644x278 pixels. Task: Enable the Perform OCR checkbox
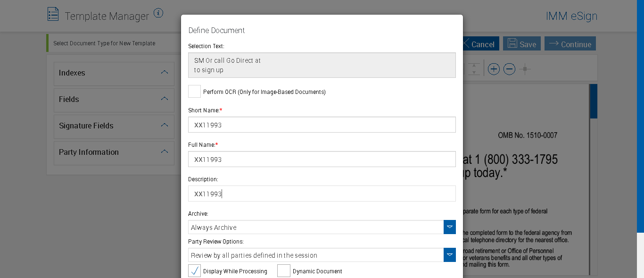point(194,92)
